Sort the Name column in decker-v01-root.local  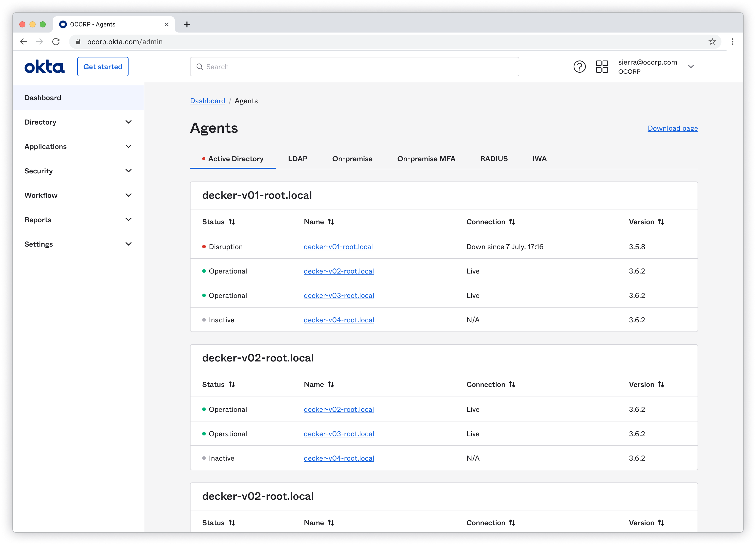[x=319, y=221]
